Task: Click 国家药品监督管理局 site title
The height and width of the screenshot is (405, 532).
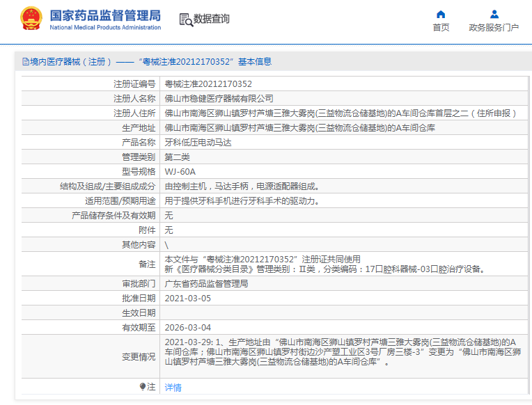Action: click(x=105, y=15)
